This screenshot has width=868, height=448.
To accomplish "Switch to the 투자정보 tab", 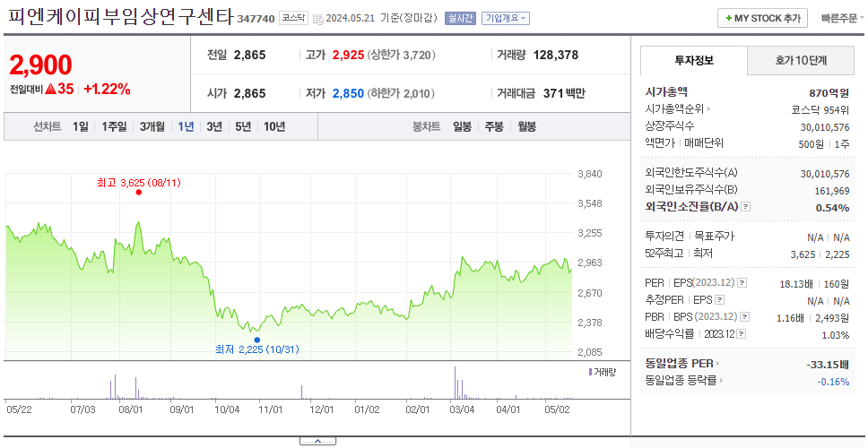I will (x=694, y=61).
